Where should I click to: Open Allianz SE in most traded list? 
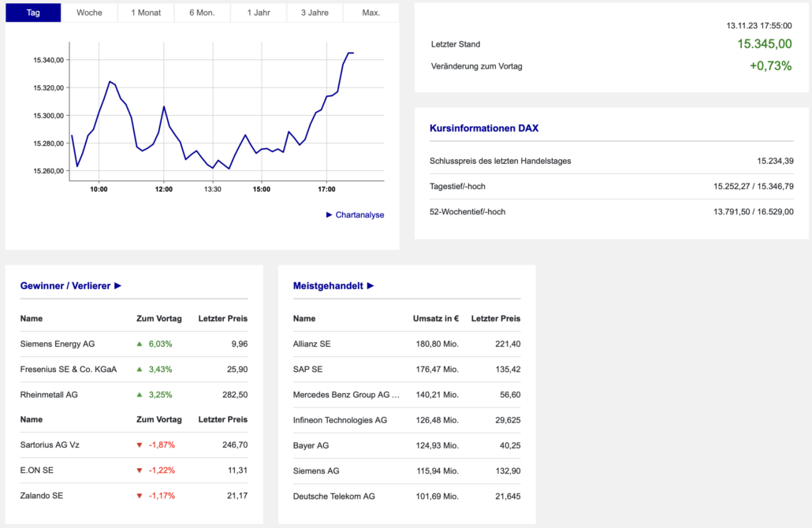pos(311,344)
